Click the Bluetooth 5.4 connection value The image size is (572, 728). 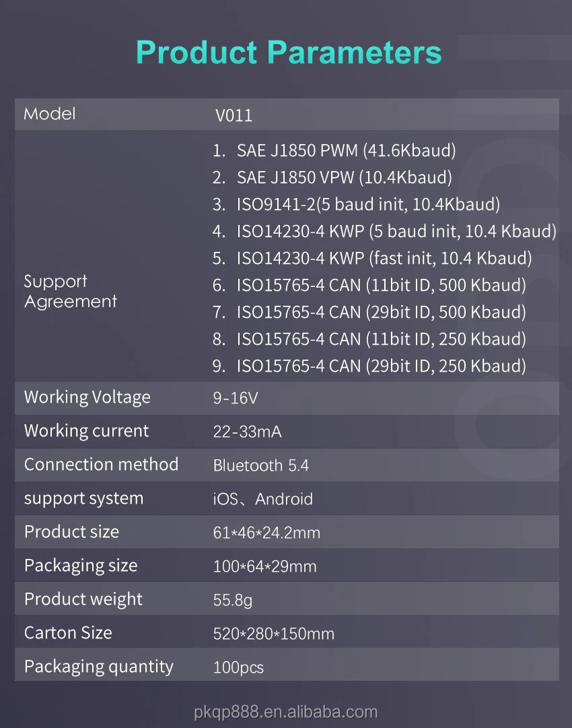point(261,465)
